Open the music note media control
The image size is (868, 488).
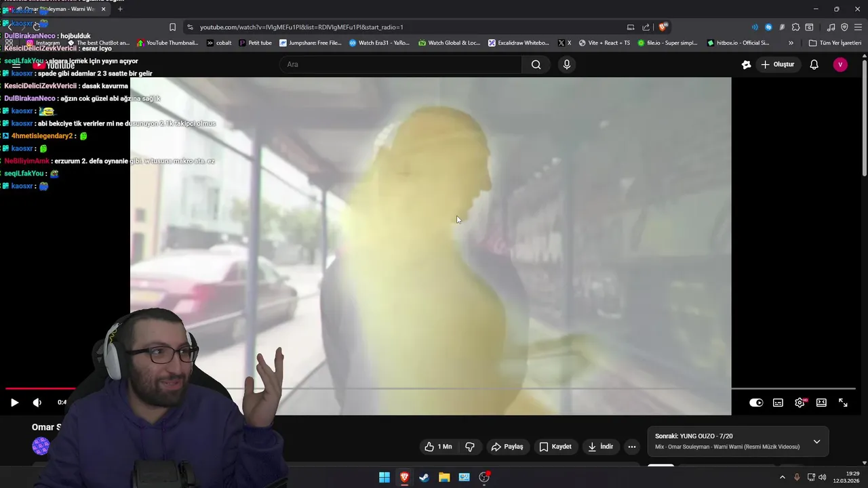(831, 27)
